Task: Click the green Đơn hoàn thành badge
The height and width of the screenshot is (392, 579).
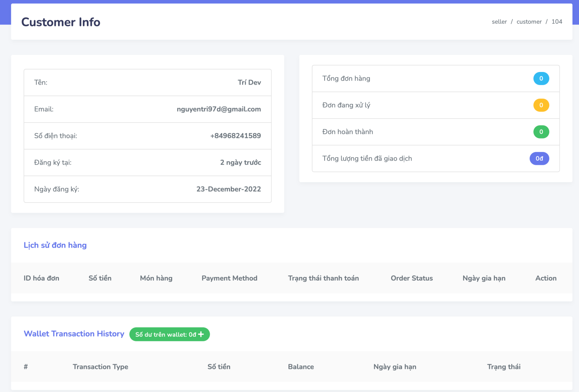Action: (541, 132)
